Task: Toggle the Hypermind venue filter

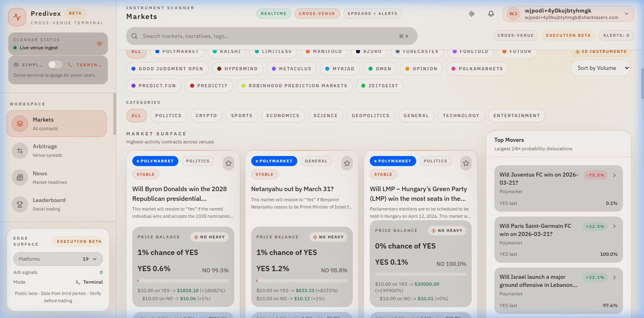Action: click(237, 69)
